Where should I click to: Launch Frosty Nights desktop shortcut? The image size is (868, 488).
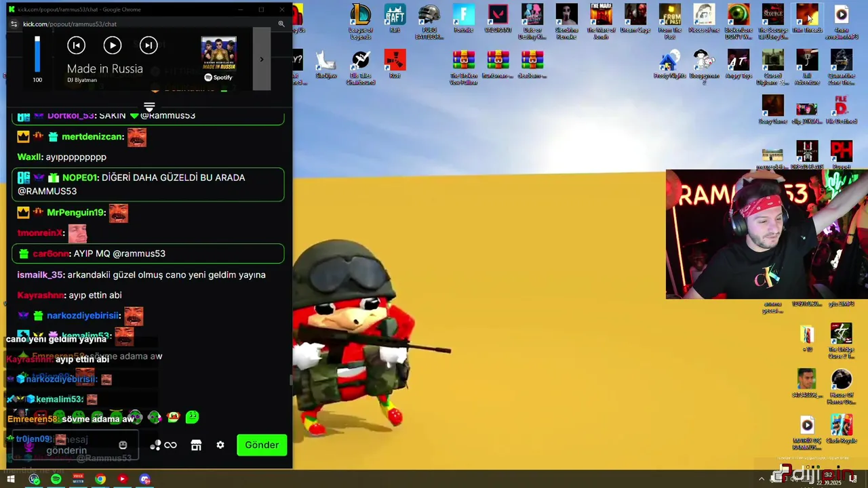coord(670,64)
